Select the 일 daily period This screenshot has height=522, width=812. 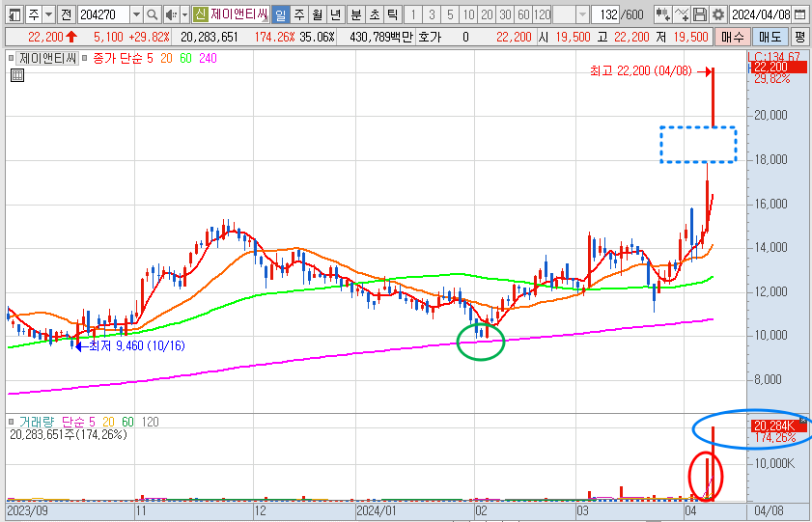[280, 14]
